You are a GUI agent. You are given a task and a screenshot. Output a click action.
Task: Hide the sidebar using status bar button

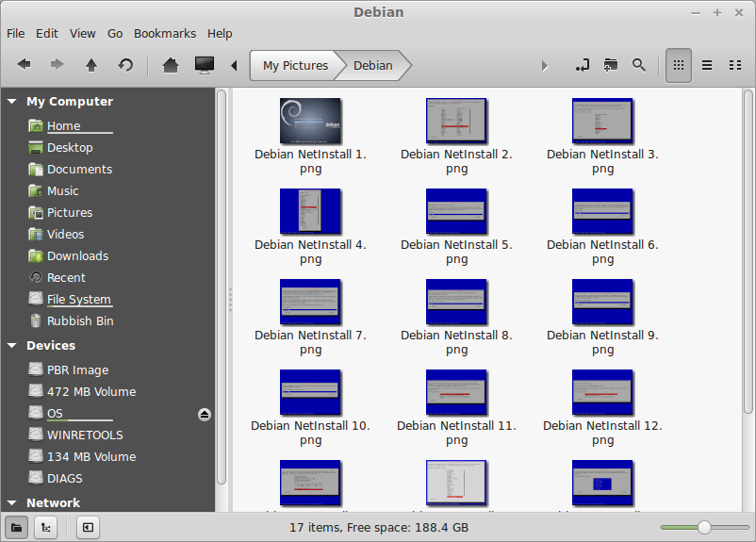click(x=89, y=528)
